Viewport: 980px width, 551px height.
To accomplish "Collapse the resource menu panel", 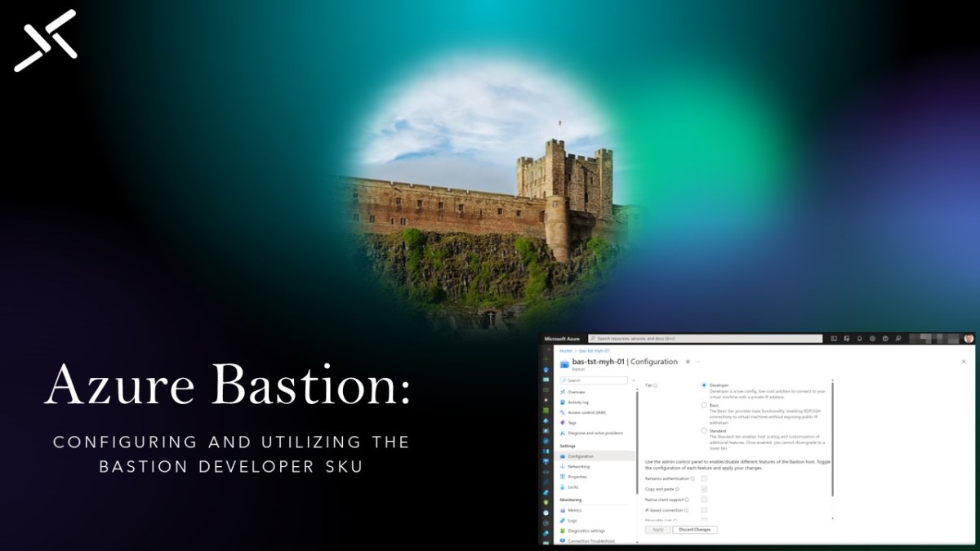I will click(x=634, y=380).
